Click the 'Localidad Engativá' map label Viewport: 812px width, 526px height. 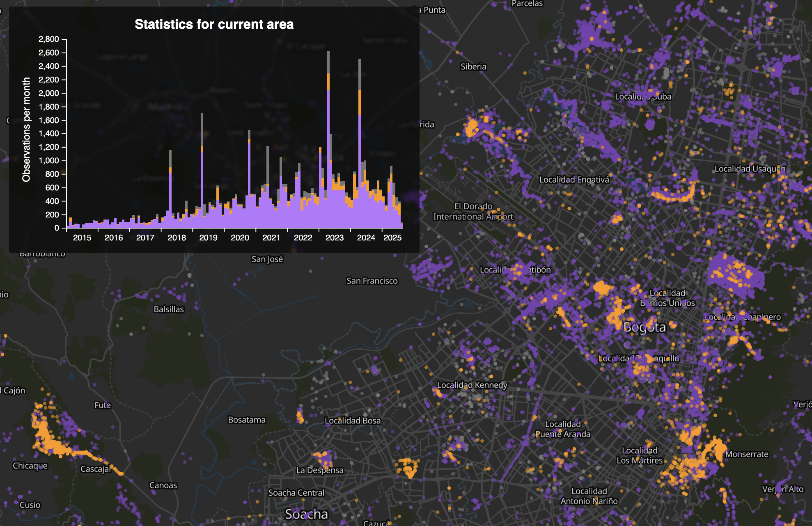[574, 180]
